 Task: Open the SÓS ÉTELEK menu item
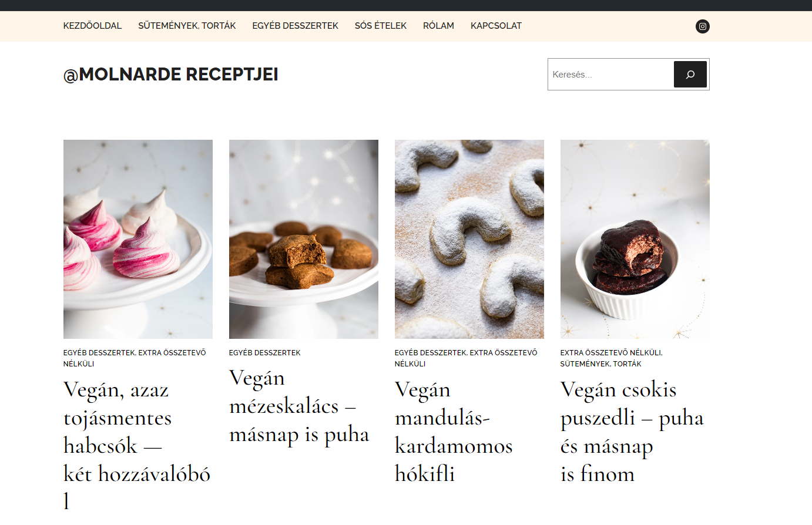(x=381, y=26)
